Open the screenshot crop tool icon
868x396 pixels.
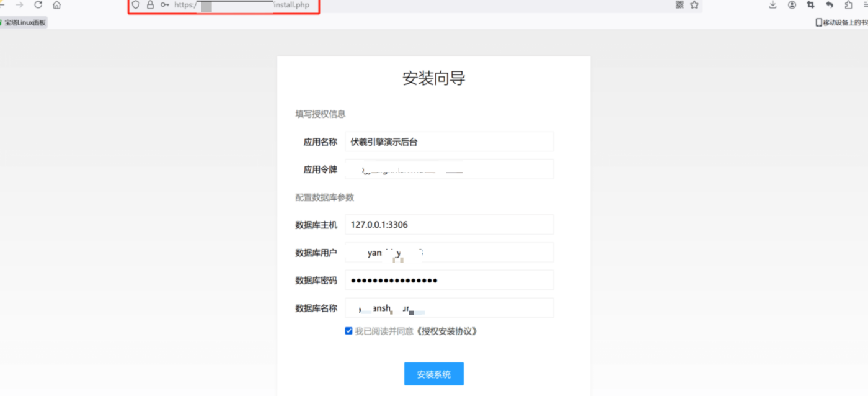point(810,5)
